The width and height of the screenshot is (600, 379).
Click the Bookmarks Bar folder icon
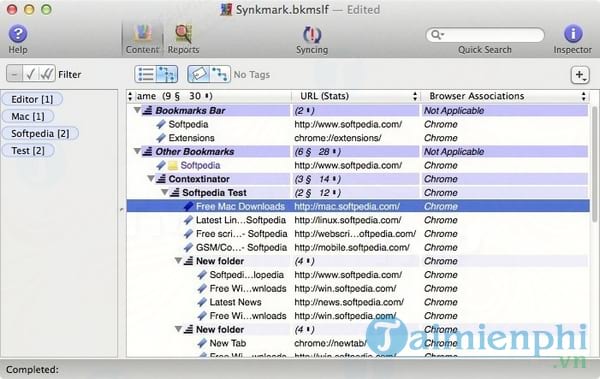[147, 110]
